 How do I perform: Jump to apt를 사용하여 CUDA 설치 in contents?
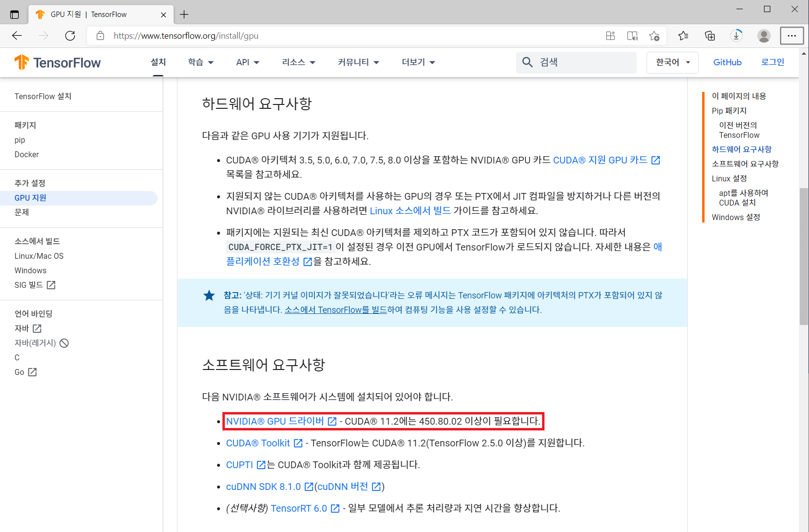(744, 198)
